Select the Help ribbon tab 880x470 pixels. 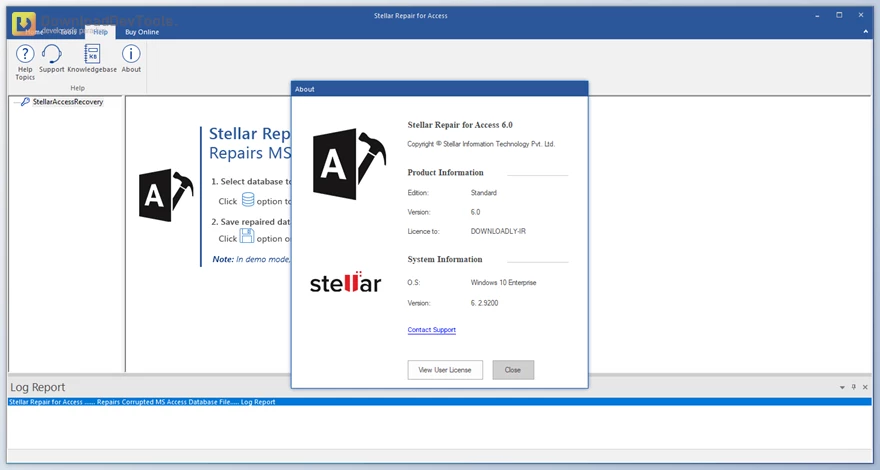[100, 32]
